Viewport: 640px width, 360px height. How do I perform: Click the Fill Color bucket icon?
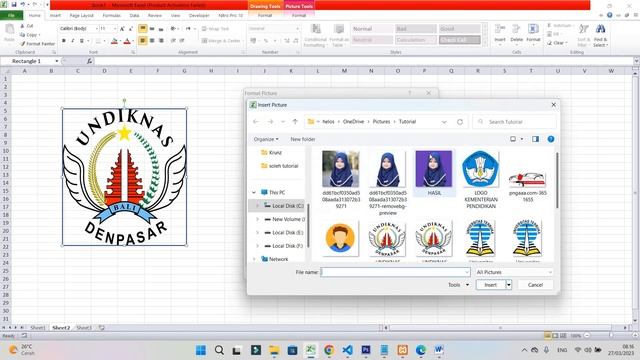[x=114, y=41]
